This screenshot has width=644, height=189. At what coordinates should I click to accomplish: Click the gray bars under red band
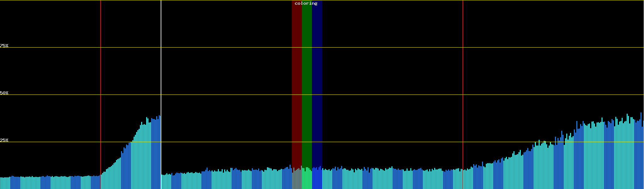[297, 180]
